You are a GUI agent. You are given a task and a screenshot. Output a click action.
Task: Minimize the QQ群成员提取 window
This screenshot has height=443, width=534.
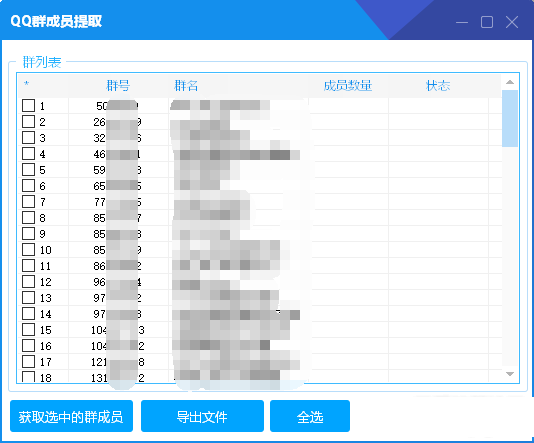pos(462,22)
